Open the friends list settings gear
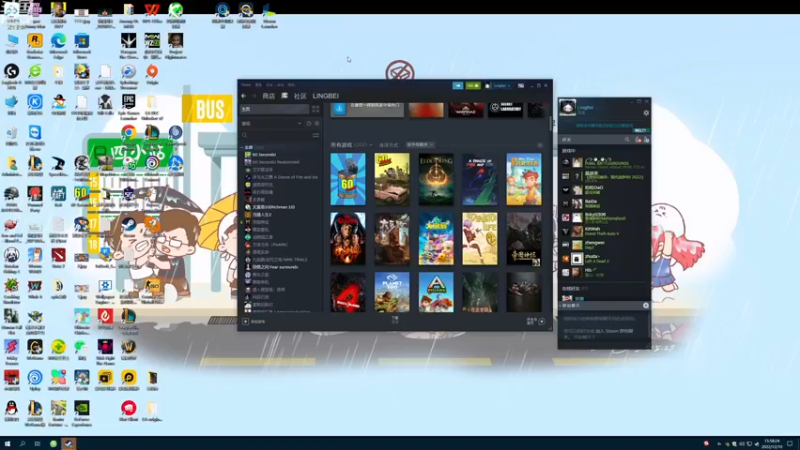 [646, 113]
